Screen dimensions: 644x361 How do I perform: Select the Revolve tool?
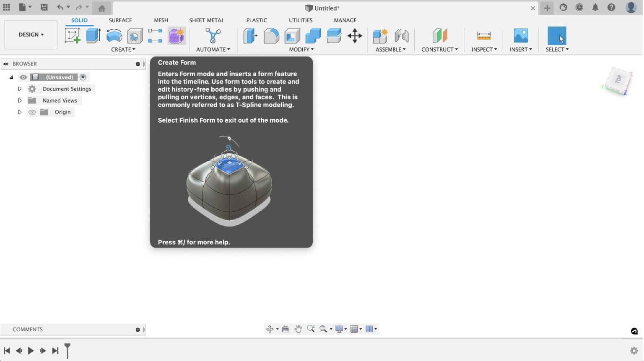pyautogui.click(x=114, y=36)
